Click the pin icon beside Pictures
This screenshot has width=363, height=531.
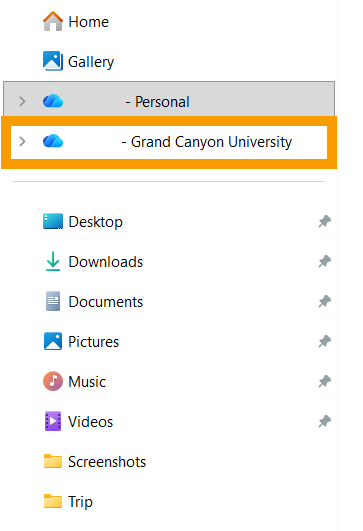[324, 341]
